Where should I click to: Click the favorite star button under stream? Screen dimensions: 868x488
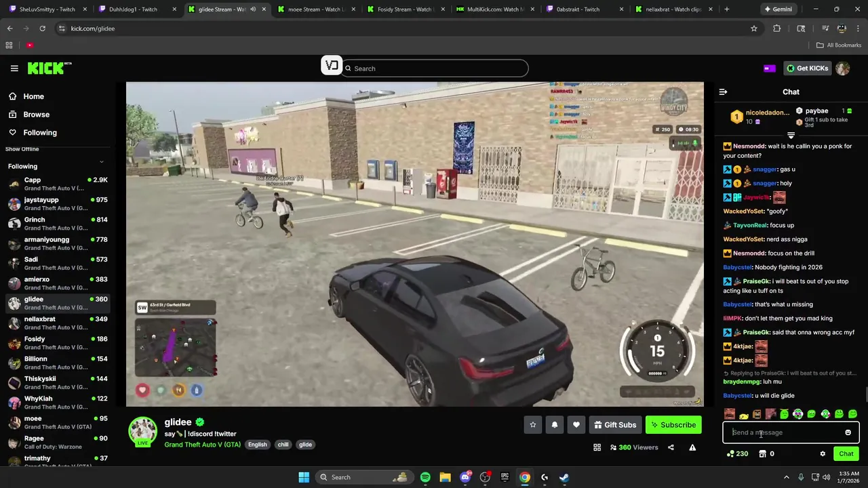(x=533, y=425)
